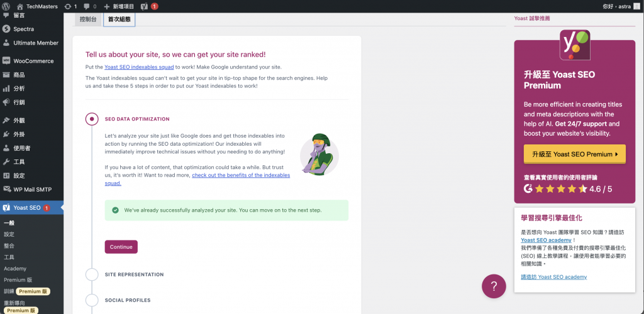Click the 商品 products icon

pyautogui.click(x=6, y=75)
